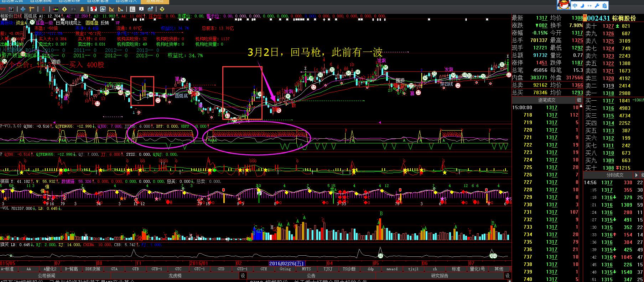
Task: Switch to the AA indicator tab
Action: (x=29, y=269)
